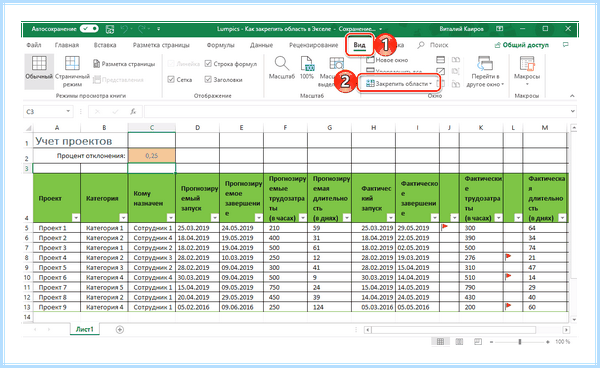Select the cell "Проект 5"
The height and width of the screenshot is (368, 600).
(x=57, y=267)
